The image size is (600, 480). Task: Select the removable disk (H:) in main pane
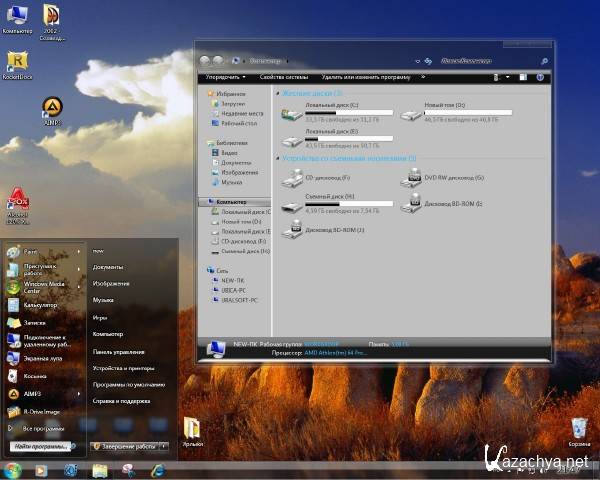(292, 205)
